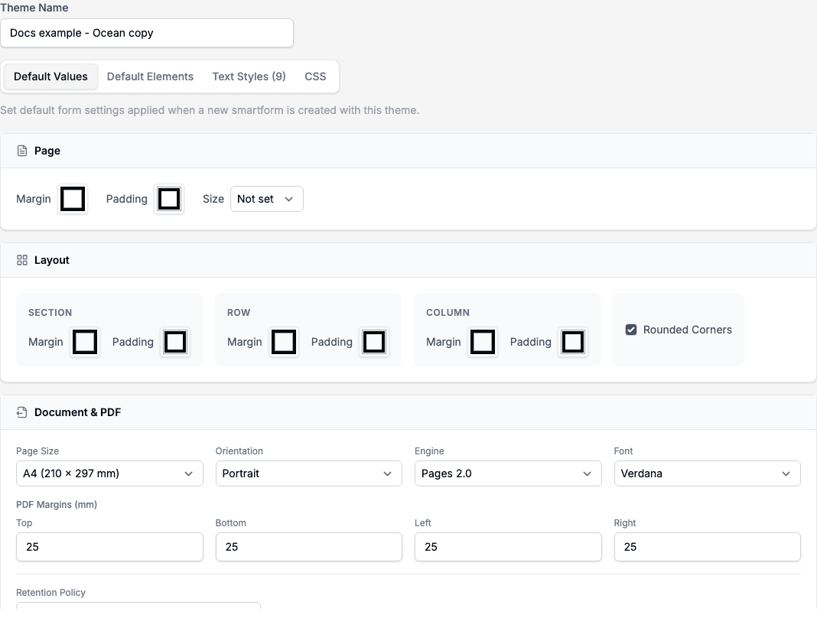The image size is (817, 644).
Task: Click the 'PDF Margins (mm)' label
Action: pos(57,504)
